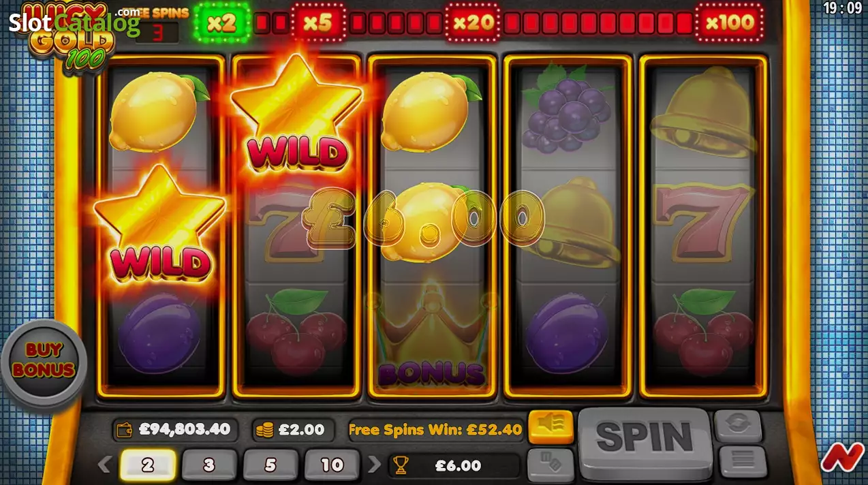Click the x100 multiplier on progress bar
The image size is (868, 485).
pos(730,22)
